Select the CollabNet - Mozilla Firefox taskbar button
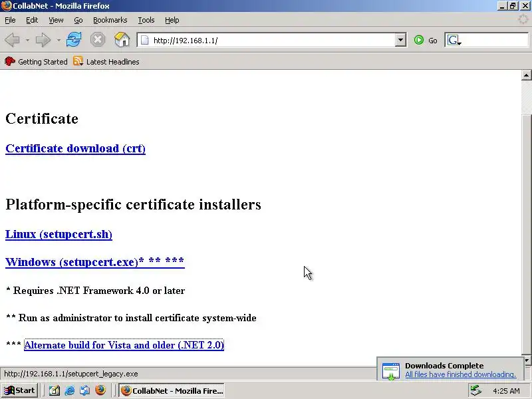 tap(172, 390)
